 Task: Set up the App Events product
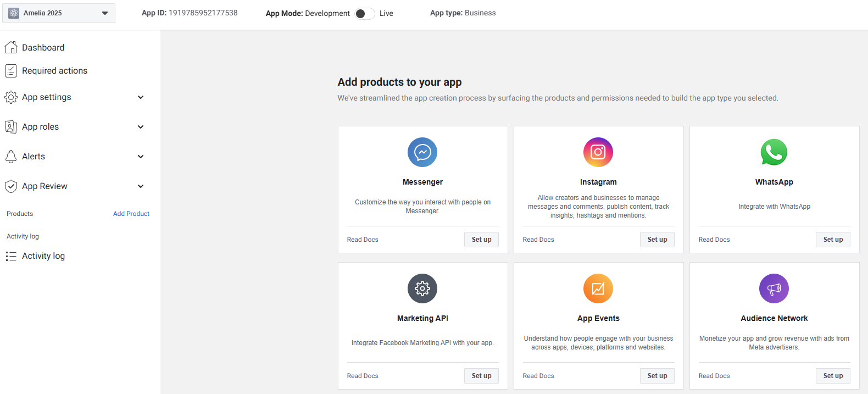pos(657,376)
